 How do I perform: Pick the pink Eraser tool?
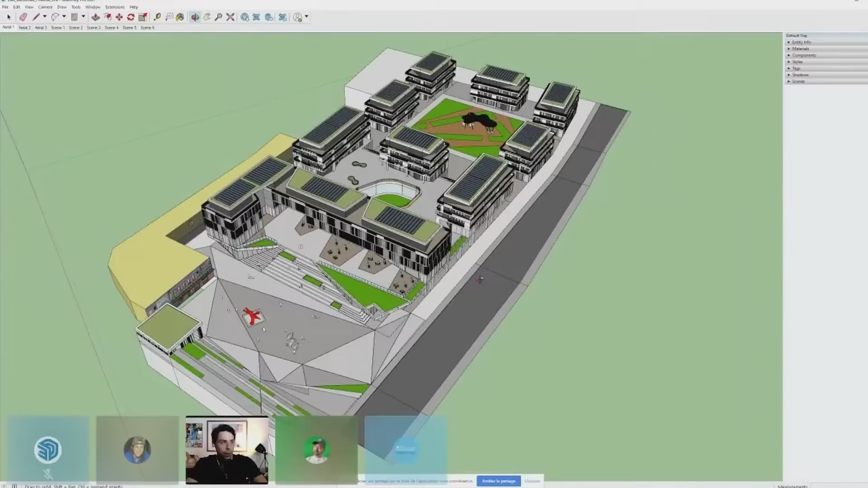[x=23, y=17]
